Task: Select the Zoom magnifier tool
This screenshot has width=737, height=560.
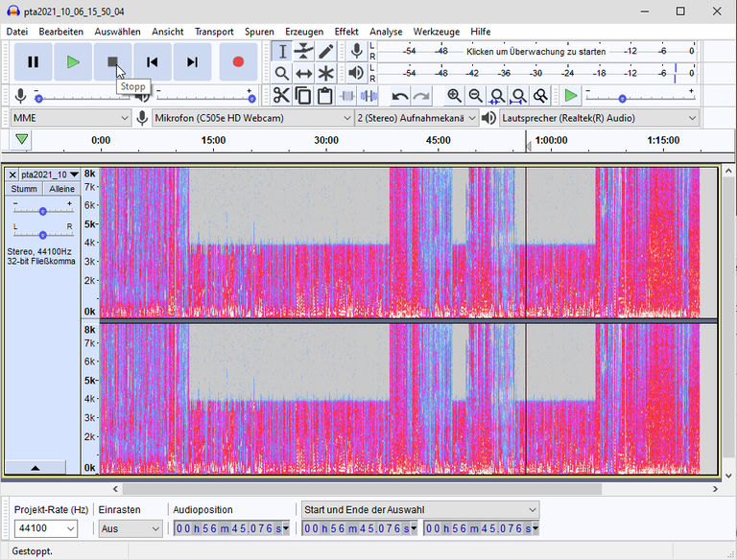Action: pos(282,73)
